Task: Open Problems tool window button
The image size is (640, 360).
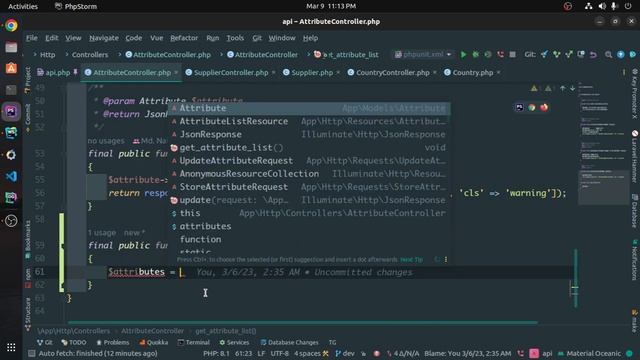Action: pyautogui.click(x=113, y=342)
